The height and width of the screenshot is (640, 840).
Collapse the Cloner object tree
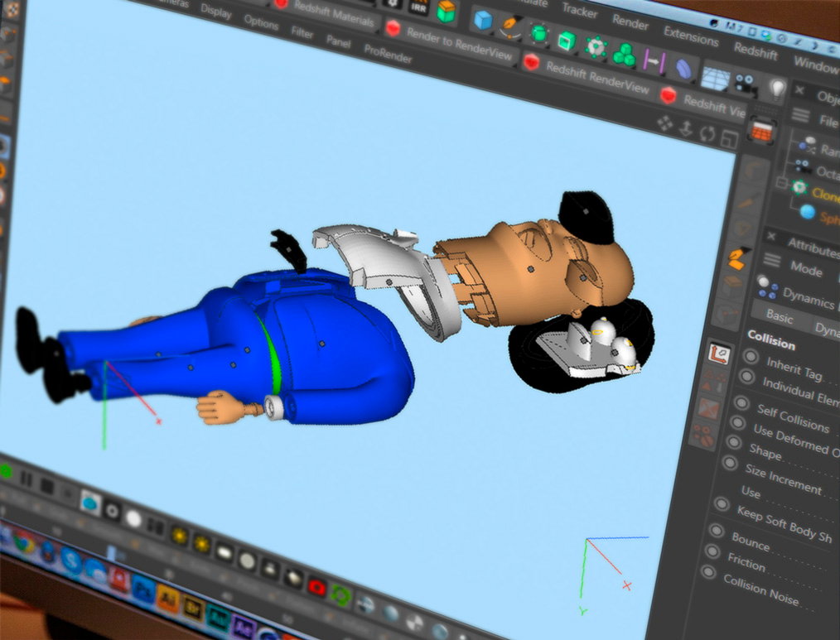tap(780, 183)
